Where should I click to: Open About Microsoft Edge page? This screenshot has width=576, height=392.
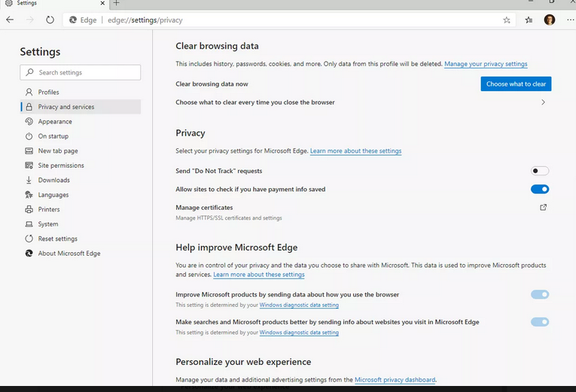[x=81, y=254]
